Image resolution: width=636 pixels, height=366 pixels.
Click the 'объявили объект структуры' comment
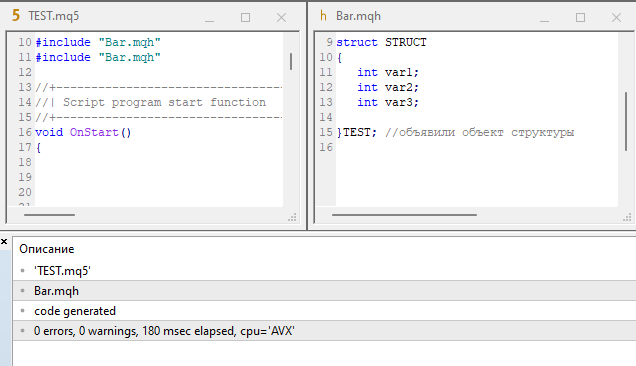coord(486,132)
